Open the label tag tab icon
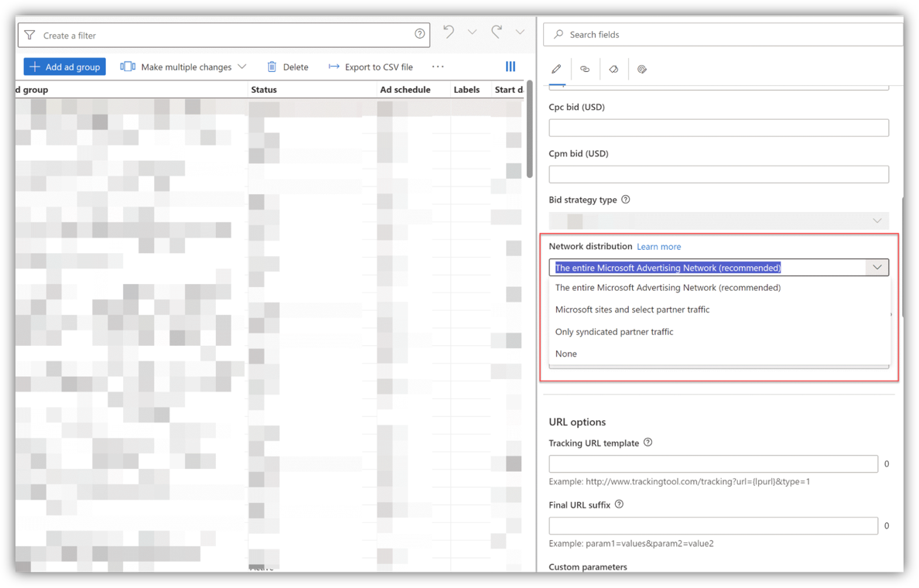The width and height of the screenshot is (919, 588). (613, 69)
